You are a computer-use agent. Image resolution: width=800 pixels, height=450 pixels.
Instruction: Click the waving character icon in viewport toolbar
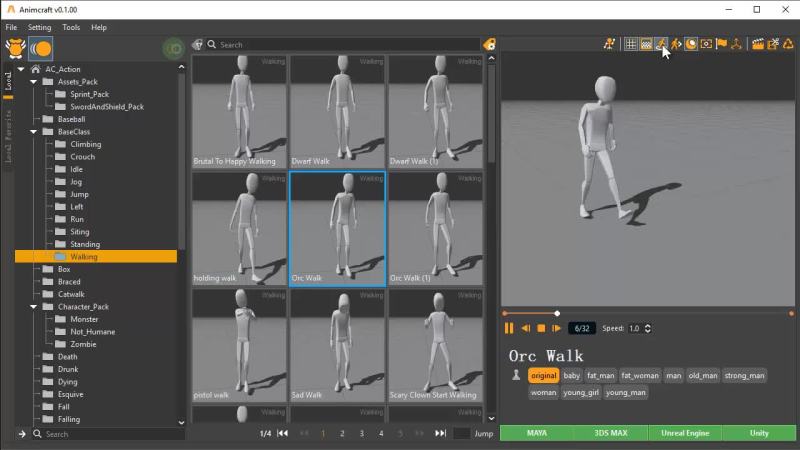(x=609, y=44)
